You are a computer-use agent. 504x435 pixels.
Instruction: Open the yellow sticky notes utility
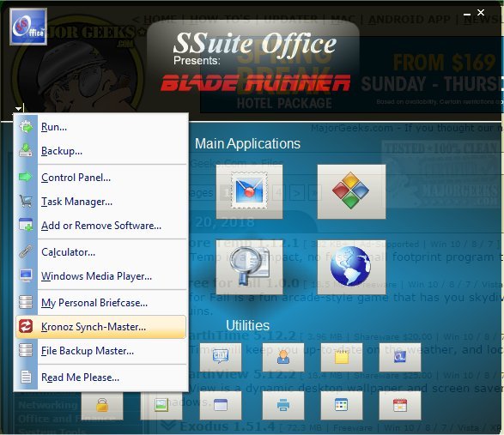click(342, 357)
